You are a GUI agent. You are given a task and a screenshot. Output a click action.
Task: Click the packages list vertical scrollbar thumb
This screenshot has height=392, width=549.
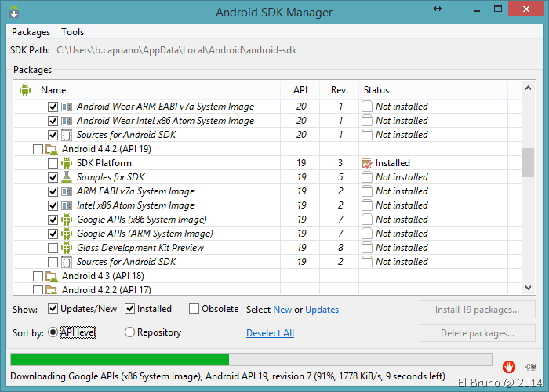(528, 162)
